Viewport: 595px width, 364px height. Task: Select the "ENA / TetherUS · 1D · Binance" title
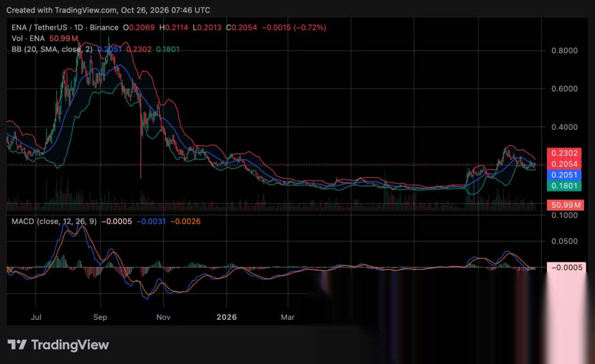tap(65, 28)
